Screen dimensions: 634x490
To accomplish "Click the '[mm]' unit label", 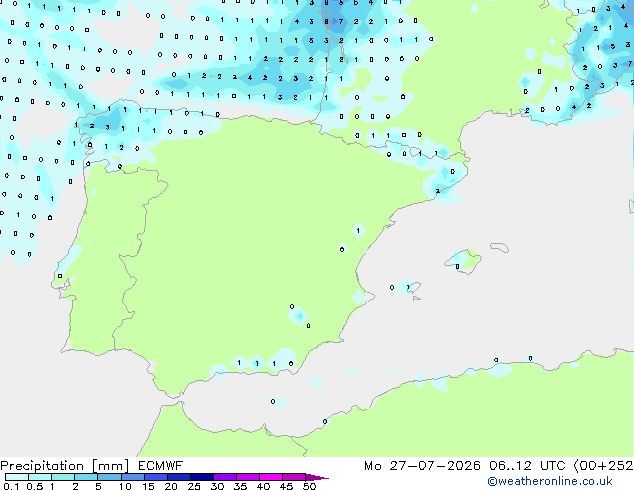I will pos(110,466).
